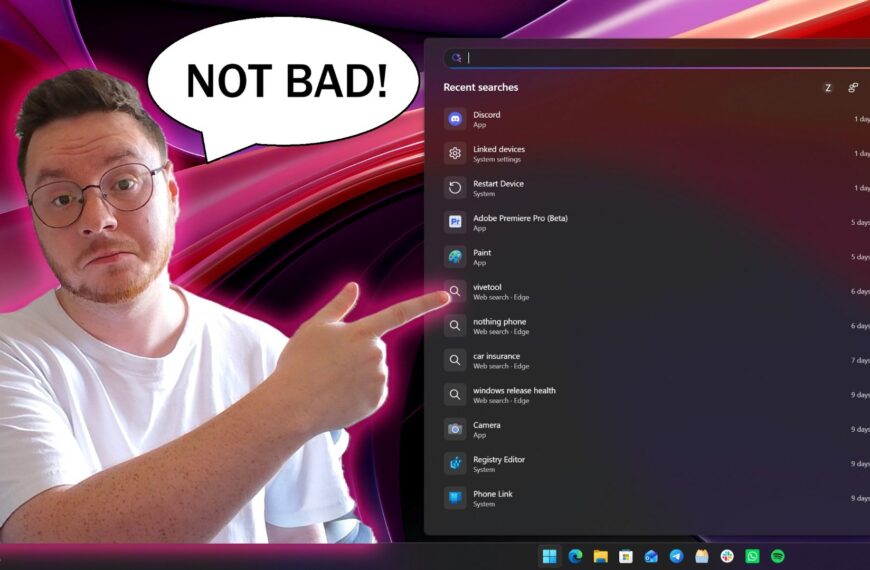This screenshot has height=570, width=870.
Task: Click the Windows Start button on taskbar
Action: coord(549,556)
